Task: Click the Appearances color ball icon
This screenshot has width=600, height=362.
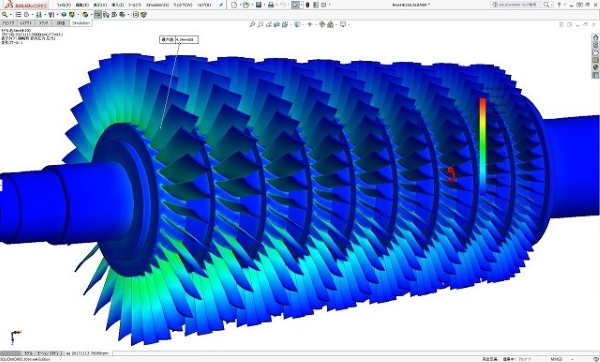Action: pos(322,24)
